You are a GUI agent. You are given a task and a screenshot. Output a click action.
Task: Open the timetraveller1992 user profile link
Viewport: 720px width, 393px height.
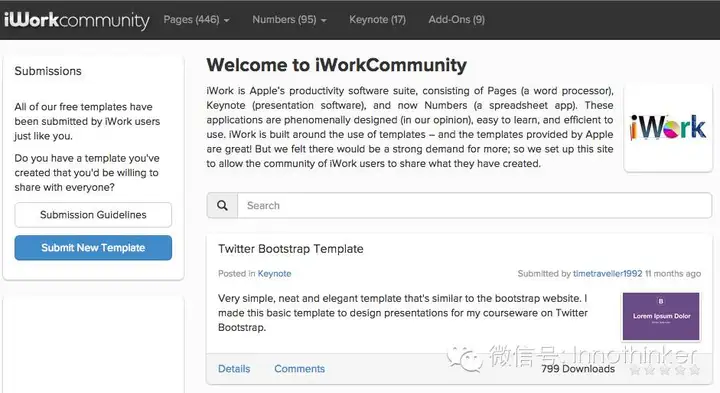tap(608, 274)
